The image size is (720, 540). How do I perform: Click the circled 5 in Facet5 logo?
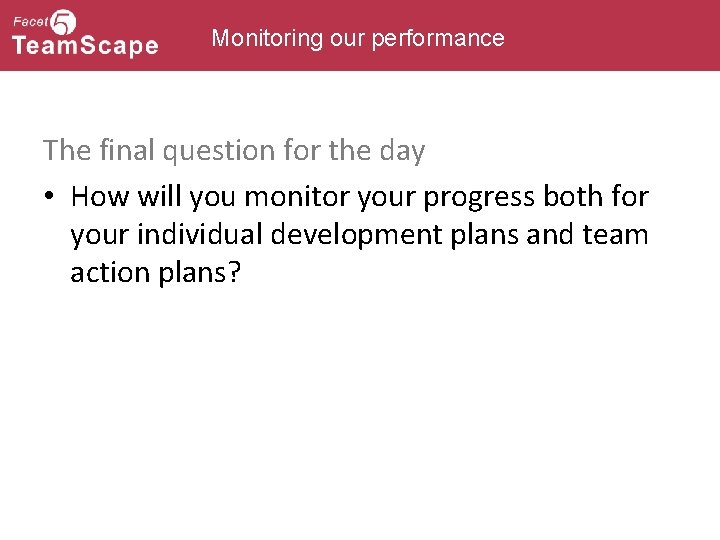[63, 22]
